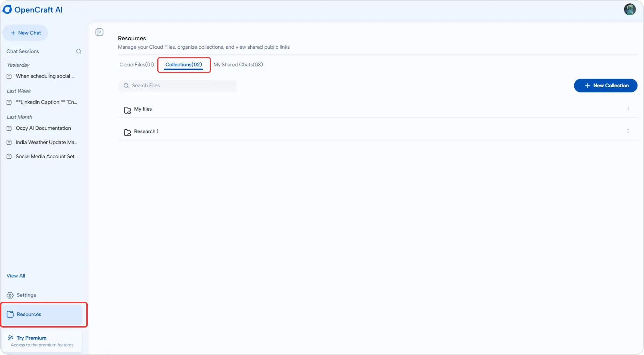Focus the Search Files input field
This screenshot has width=644, height=355.
coord(181,86)
